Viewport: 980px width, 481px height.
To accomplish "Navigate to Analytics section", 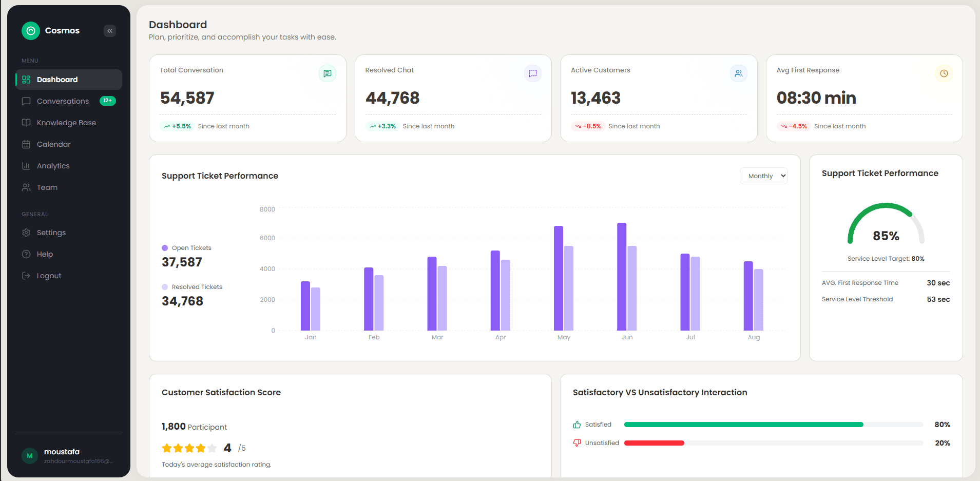I will (x=53, y=166).
